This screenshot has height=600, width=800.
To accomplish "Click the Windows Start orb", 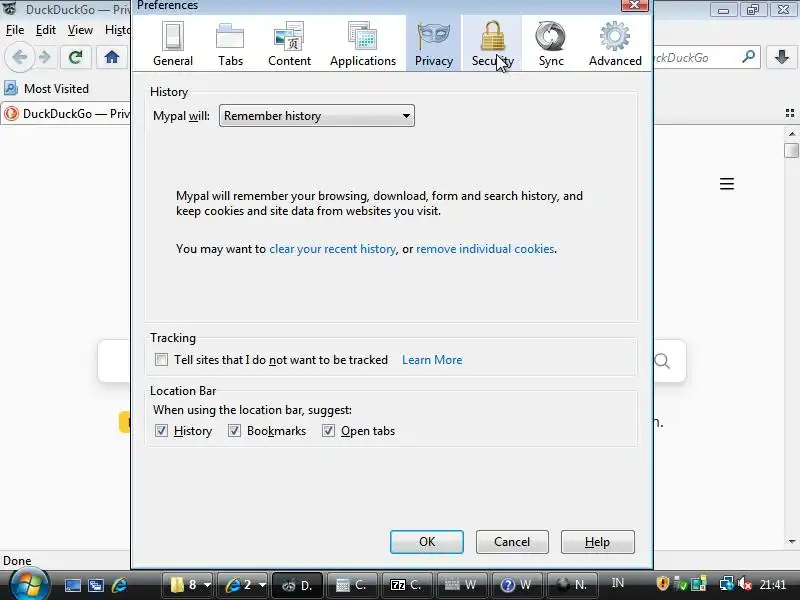I will click(30, 585).
